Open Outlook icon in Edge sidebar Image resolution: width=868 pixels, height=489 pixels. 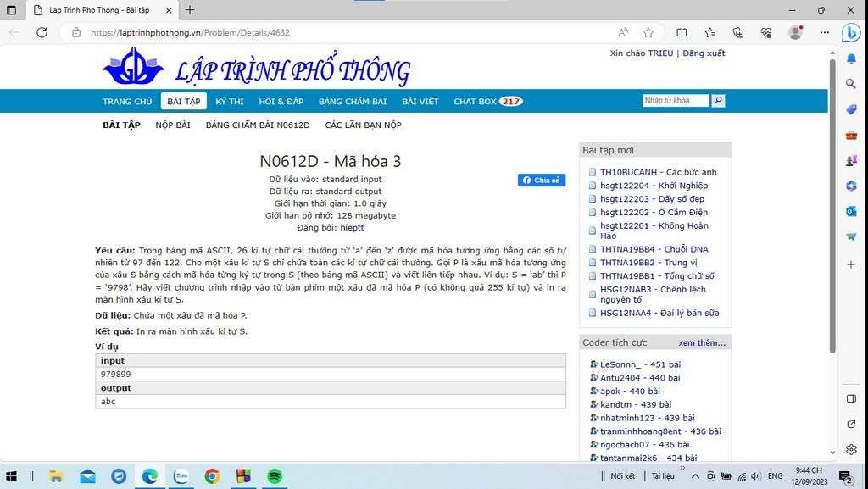(851, 211)
